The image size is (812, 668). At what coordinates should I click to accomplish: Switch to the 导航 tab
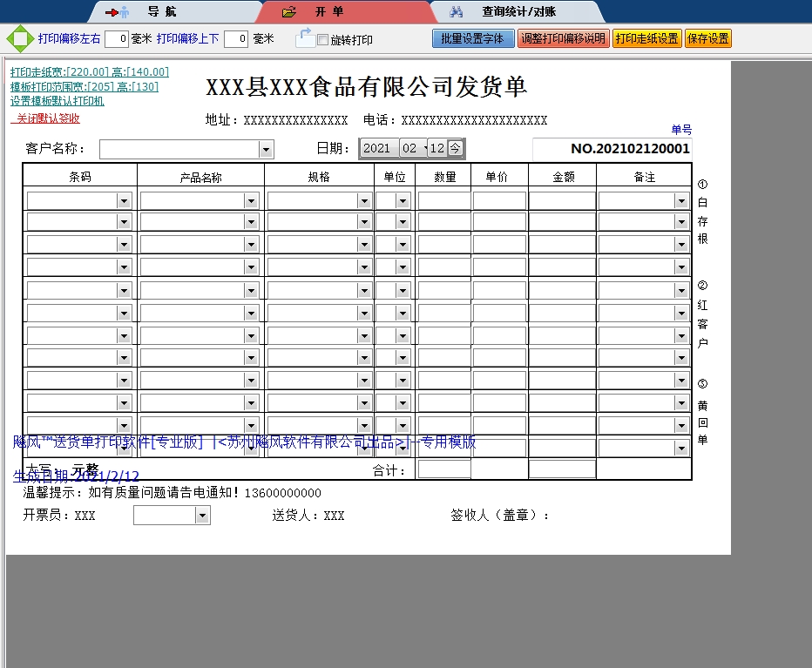(161, 12)
